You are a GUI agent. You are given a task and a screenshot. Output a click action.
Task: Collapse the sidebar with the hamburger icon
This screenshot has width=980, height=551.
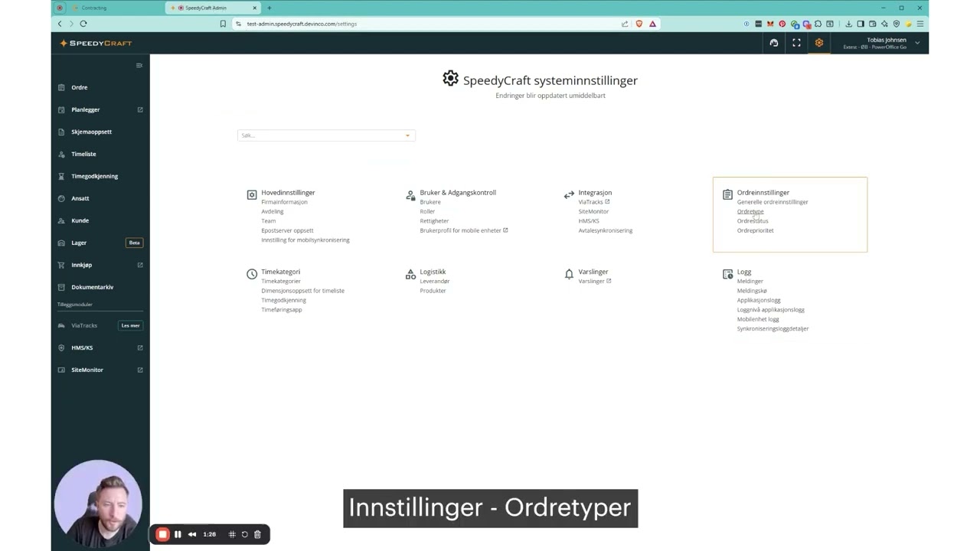139,65
